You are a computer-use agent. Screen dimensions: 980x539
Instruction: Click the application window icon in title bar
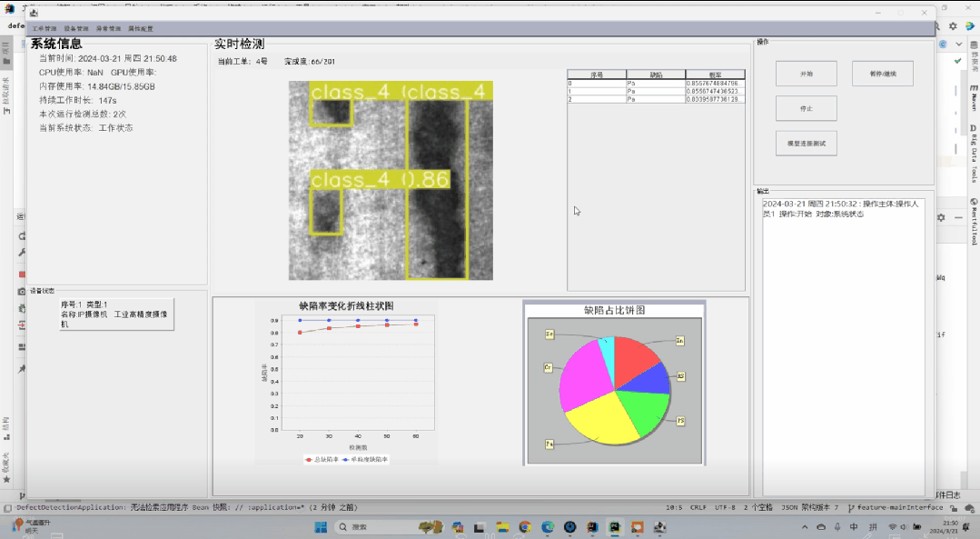pyautogui.click(x=34, y=13)
